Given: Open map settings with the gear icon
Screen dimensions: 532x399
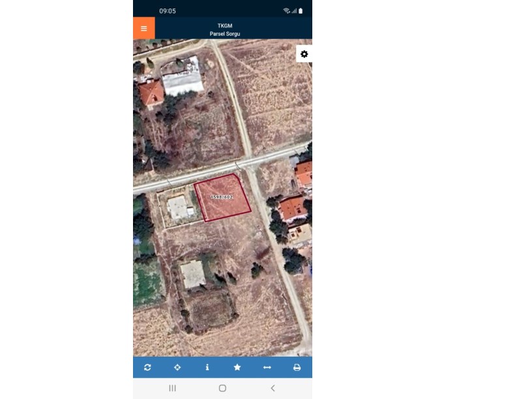Looking at the screenshot, I should [304, 54].
